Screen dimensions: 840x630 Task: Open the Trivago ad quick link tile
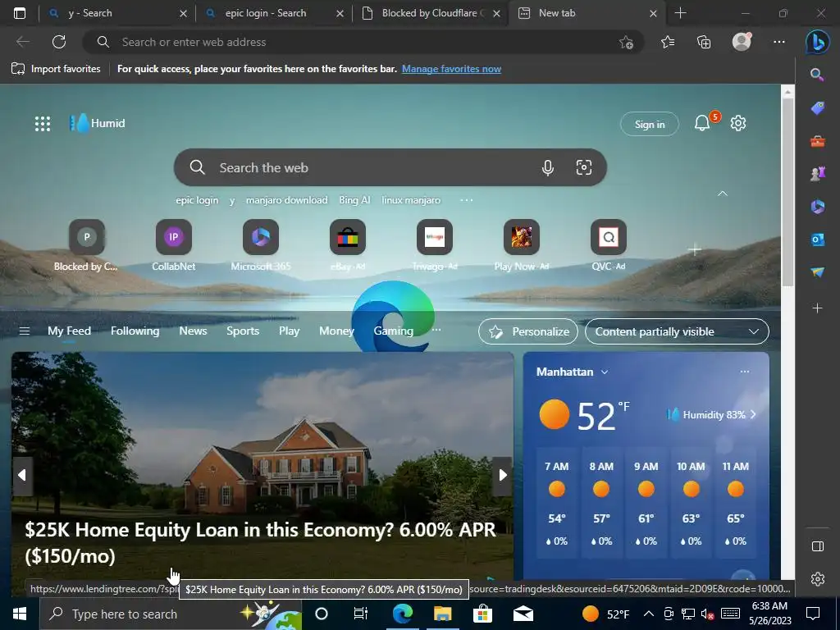point(435,244)
